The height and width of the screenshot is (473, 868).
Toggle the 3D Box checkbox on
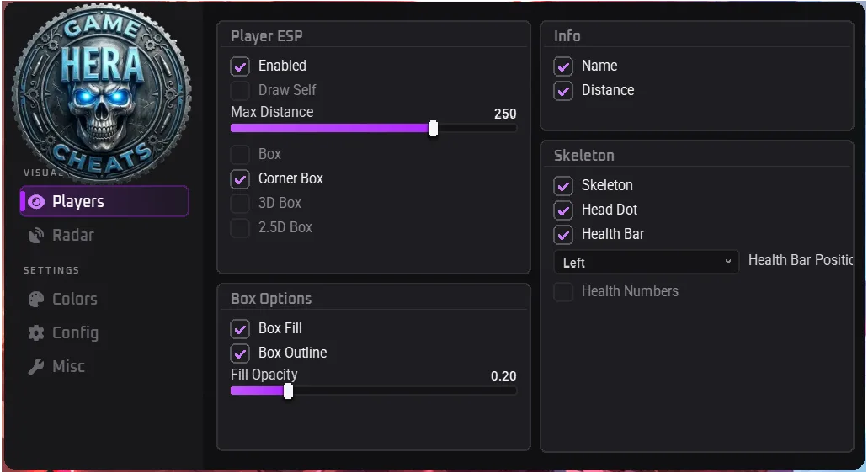(x=240, y=204)
